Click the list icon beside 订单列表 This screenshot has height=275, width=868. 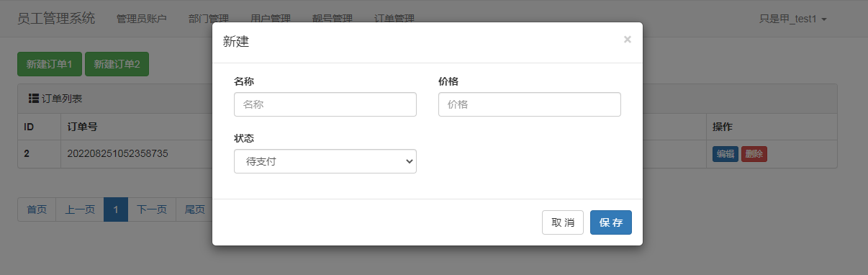click(33, 98)
